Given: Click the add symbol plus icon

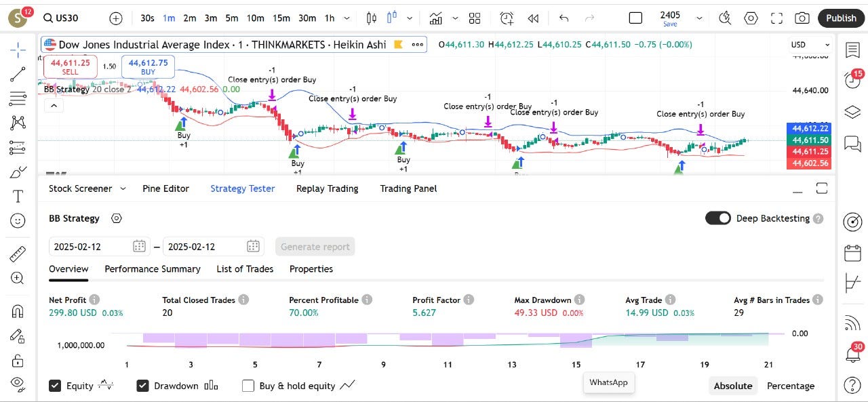Looking at the screenshot, I should [x=116, y=18].
